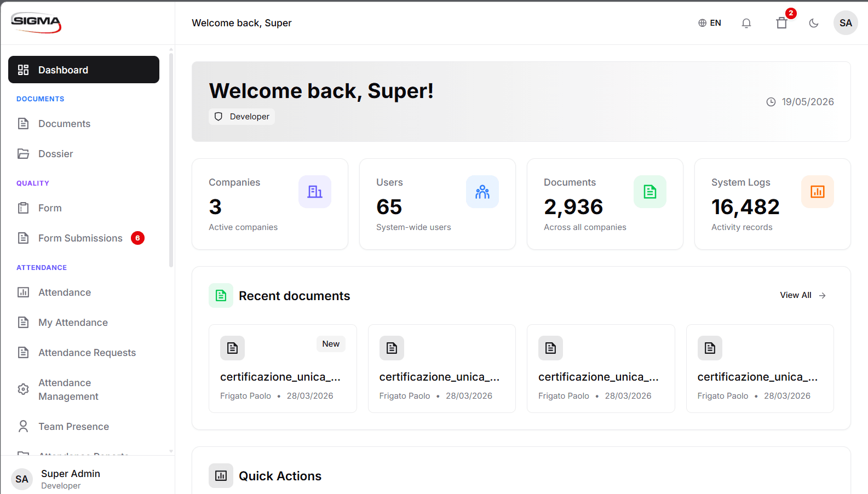Click the Users people icon

pyautogui.click(x=482, y=192)
